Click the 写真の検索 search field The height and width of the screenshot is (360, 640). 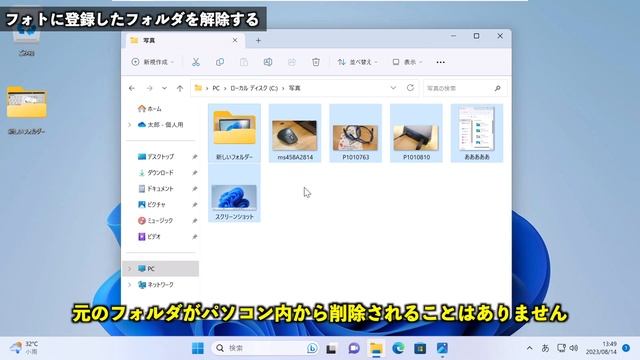[x=465, y=88]
